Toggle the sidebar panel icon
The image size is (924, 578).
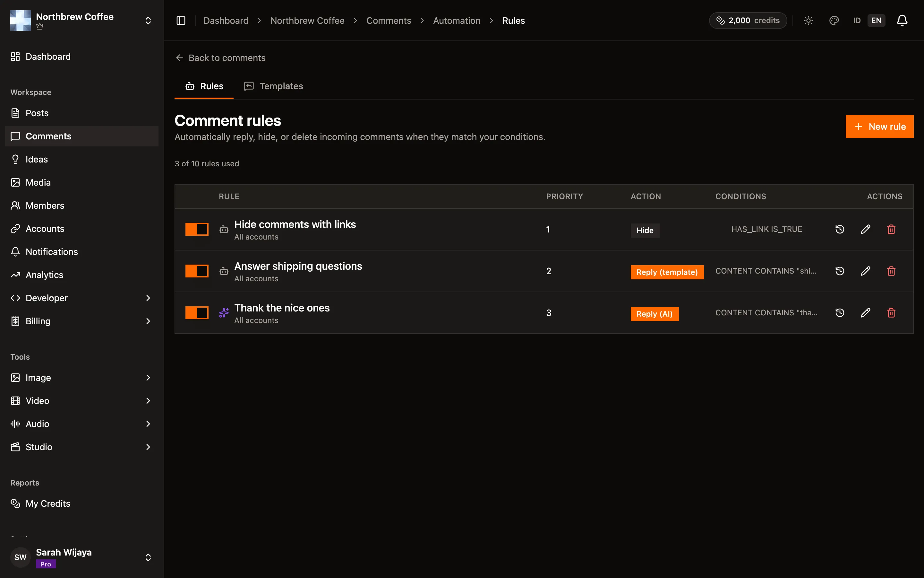[181, 21]
